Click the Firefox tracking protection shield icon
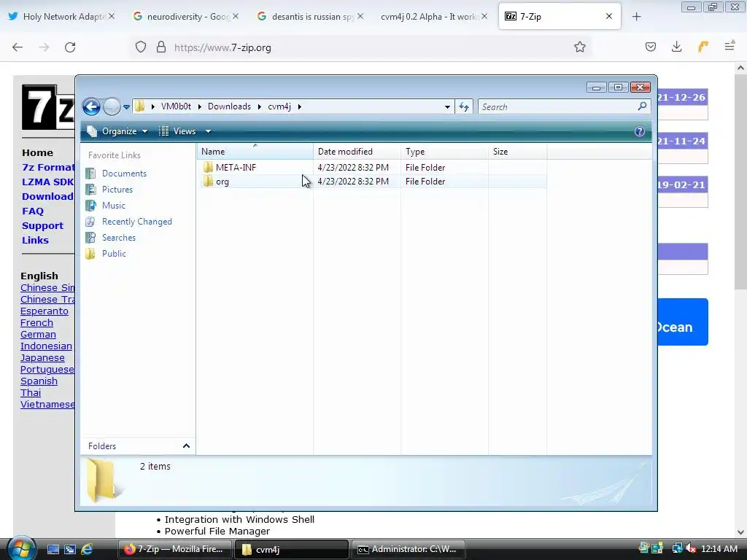 pos(141,47)
